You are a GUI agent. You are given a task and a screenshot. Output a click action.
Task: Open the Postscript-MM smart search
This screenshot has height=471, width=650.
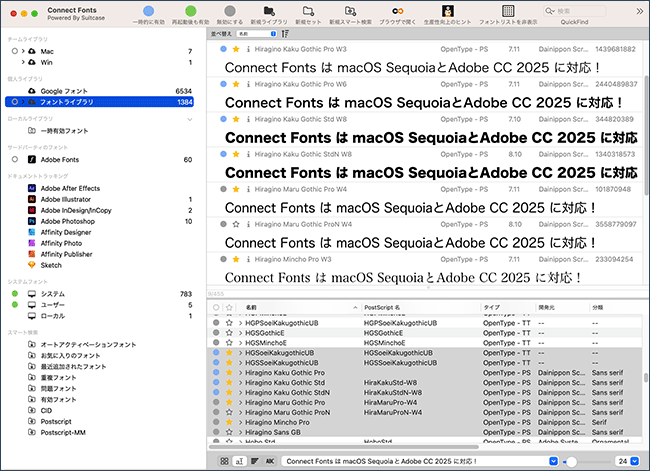point(99,432)
